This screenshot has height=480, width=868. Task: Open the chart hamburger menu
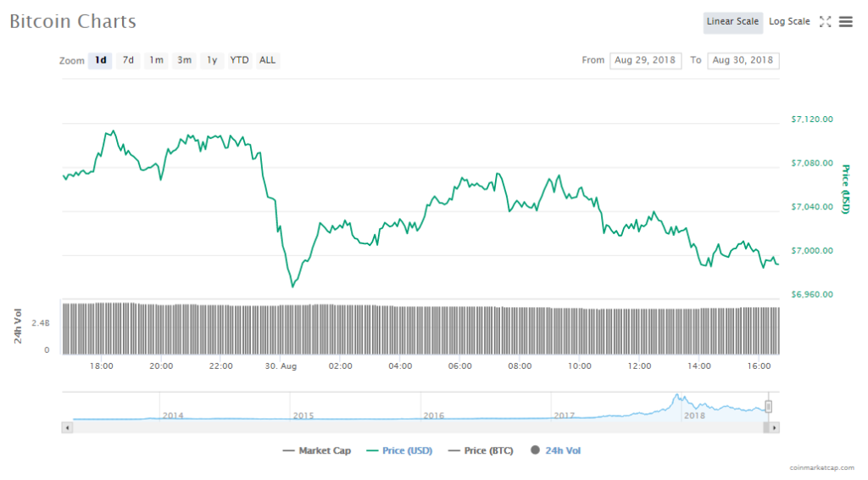(x=846, y=22)
